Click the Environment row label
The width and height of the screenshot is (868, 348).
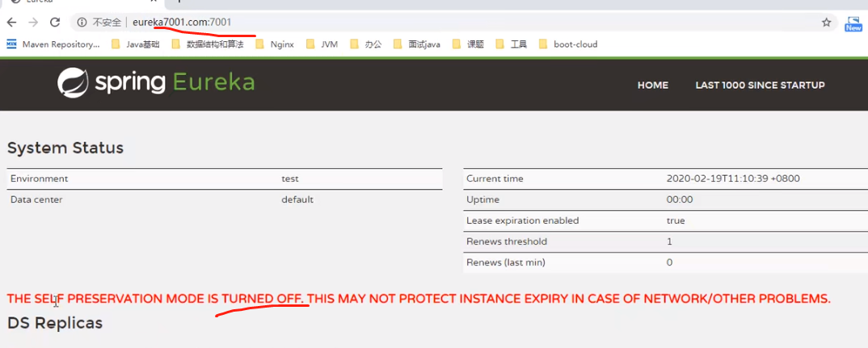click(40, 178)
